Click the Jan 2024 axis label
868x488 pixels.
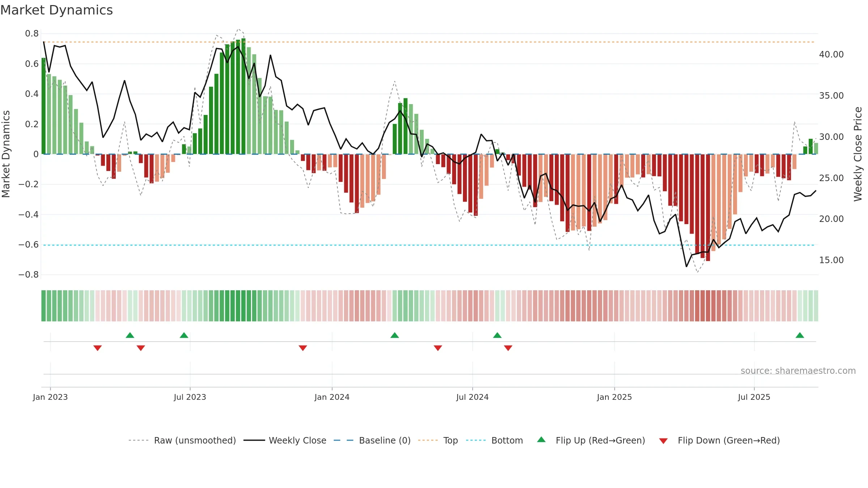pos(332,397)
